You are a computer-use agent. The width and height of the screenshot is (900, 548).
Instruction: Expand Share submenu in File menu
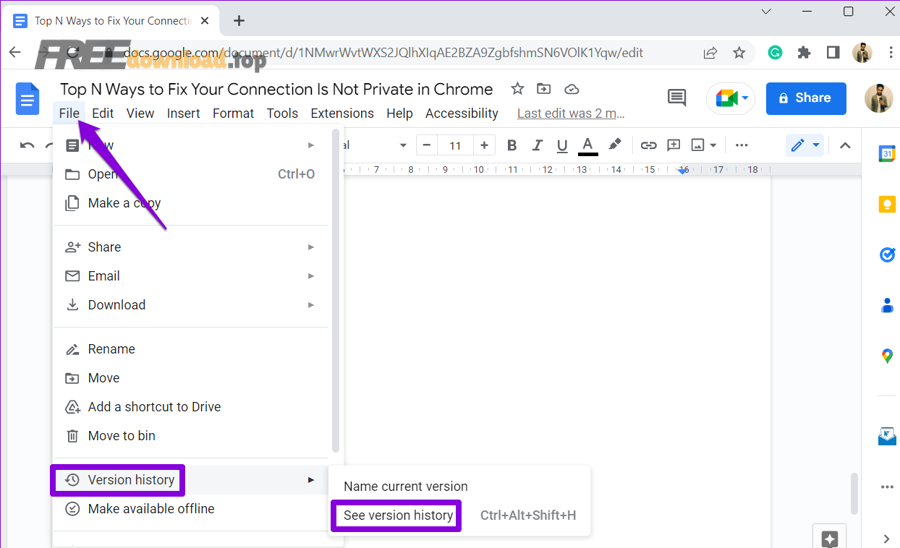pyautogui.click(x=192, y=247)
